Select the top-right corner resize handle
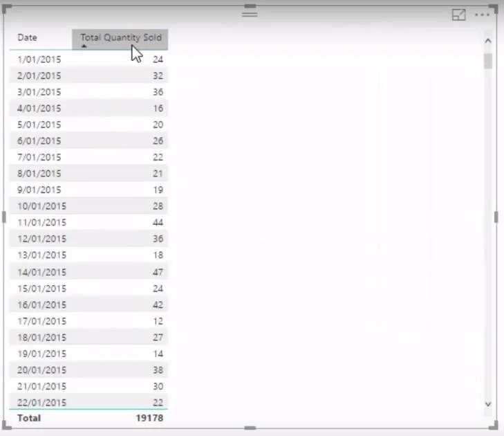The image size is (504, 436). pos(494,8)
